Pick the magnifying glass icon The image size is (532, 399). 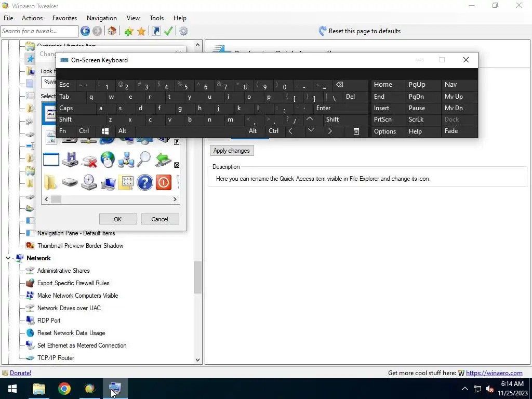tap(144, 159)
